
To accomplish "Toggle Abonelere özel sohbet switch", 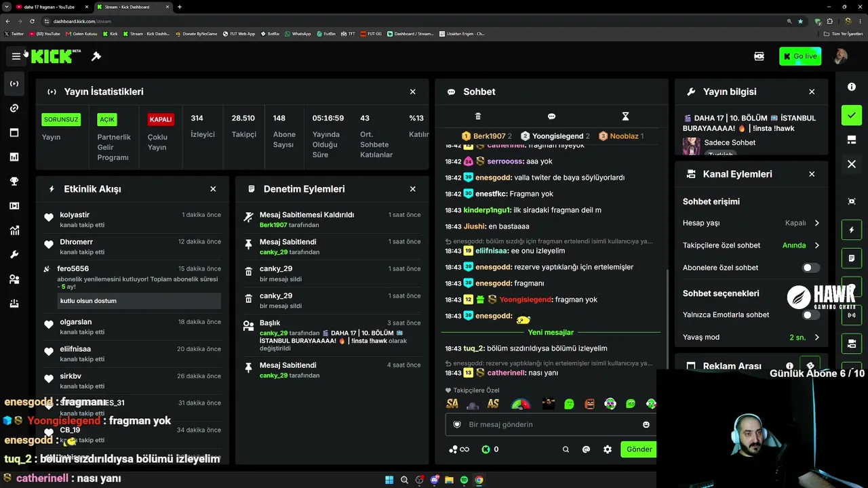I will click(x=810, y=268).
